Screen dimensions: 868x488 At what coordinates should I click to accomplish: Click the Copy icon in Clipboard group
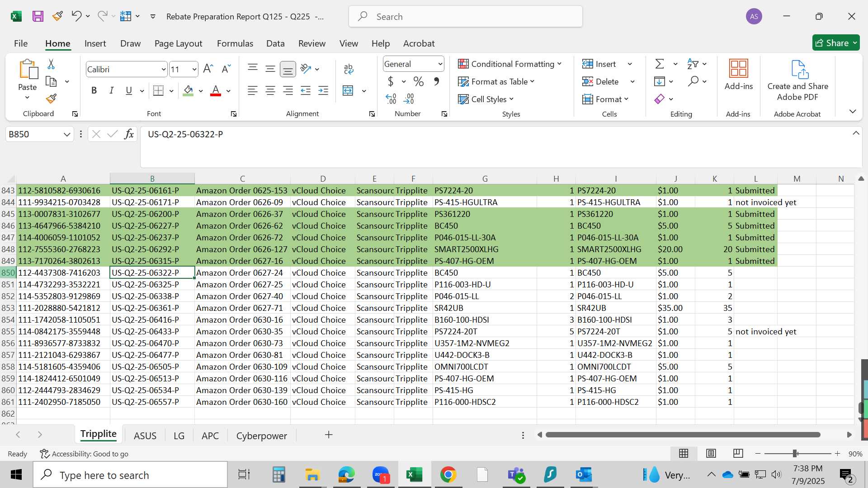51,82
